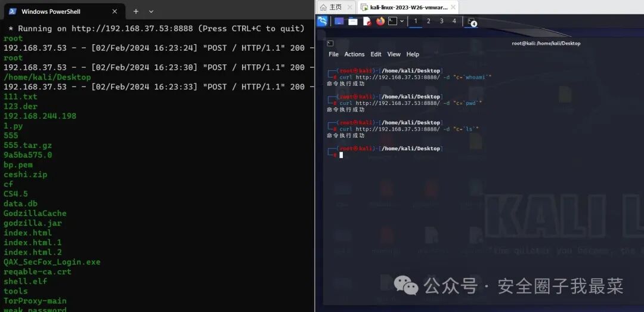
Task: Click 'cf' in PowerShell output
Action: point(8,184)
